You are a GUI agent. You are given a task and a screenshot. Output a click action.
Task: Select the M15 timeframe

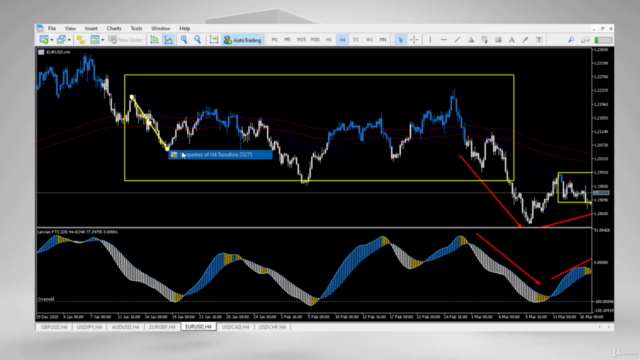pyautogui.click(x=301, y=40)
